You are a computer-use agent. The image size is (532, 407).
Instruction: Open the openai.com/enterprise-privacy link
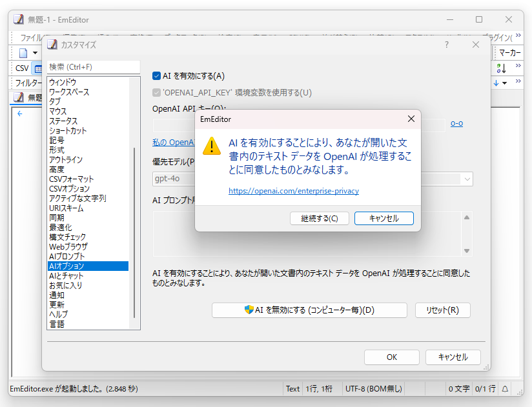(x=294, y=191)
